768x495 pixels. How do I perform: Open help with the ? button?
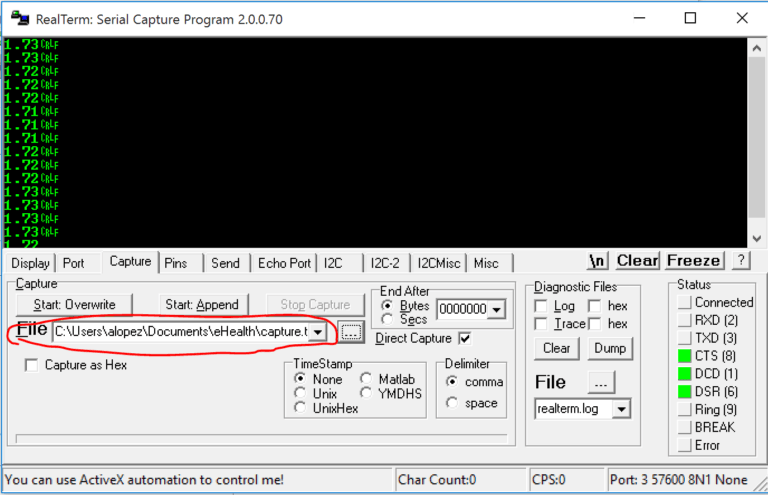coord(741,260)
